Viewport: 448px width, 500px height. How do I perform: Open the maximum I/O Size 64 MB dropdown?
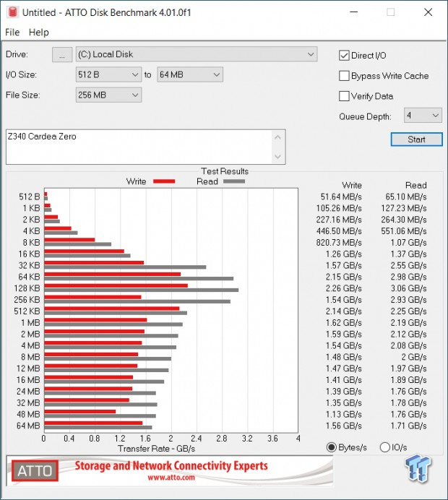tap(190, 74)
